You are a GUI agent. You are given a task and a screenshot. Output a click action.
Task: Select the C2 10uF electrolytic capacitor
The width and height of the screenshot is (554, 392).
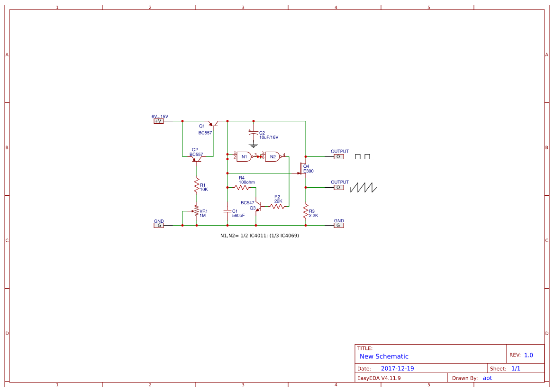click(x=253, y=133)
